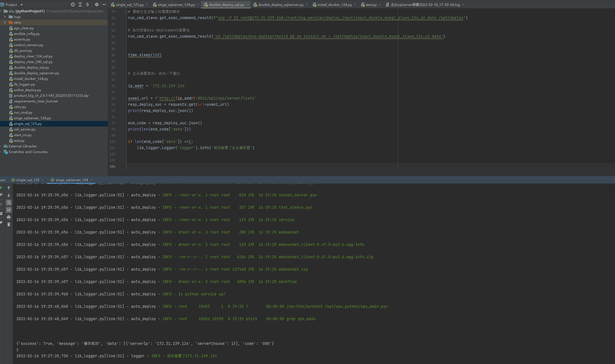Image resolution: width=615 pixels, height=364 pixels.
Task: Expand the logs folder
Action: pos(5,17)
